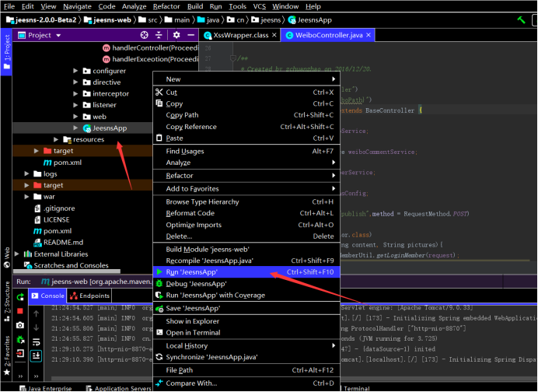This screenshot has height=392, width=538.
Task: Click the Project tool window side tab
Action: 6,51
